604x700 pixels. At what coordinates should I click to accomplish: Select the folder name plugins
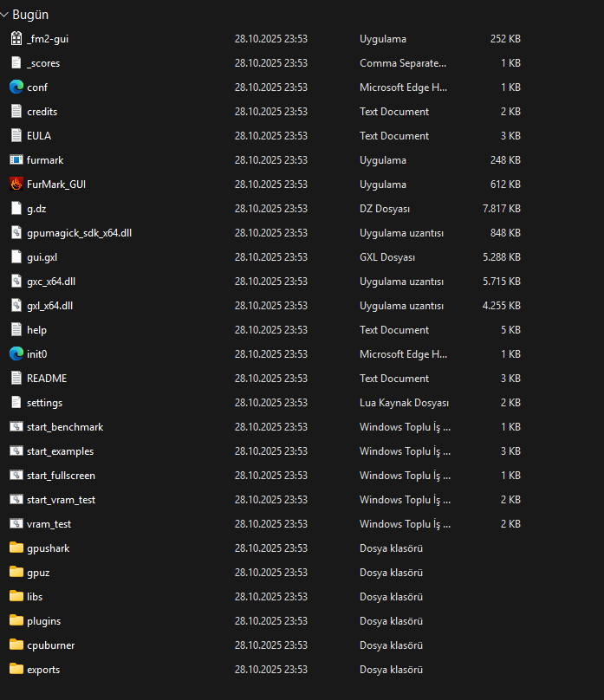click(43, 621)
